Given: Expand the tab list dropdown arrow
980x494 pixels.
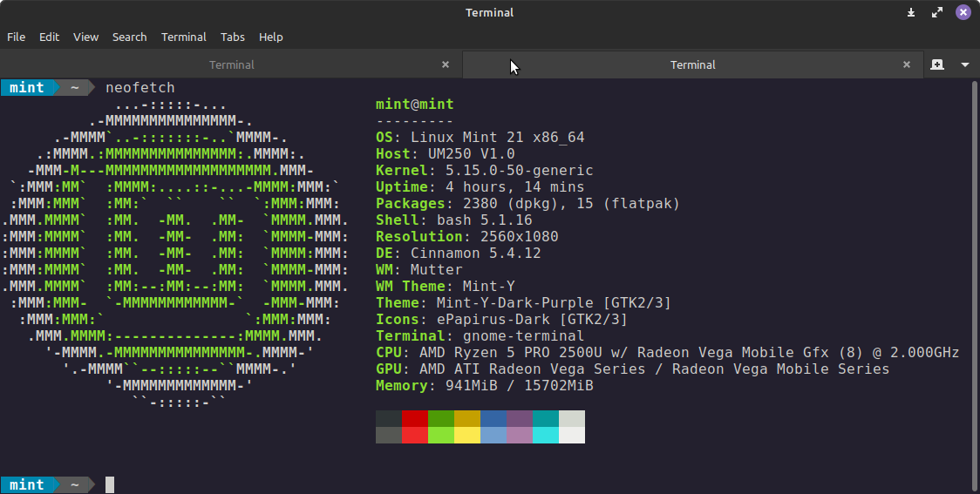Looking at the screenshot, I should click(x=965, y=64).
